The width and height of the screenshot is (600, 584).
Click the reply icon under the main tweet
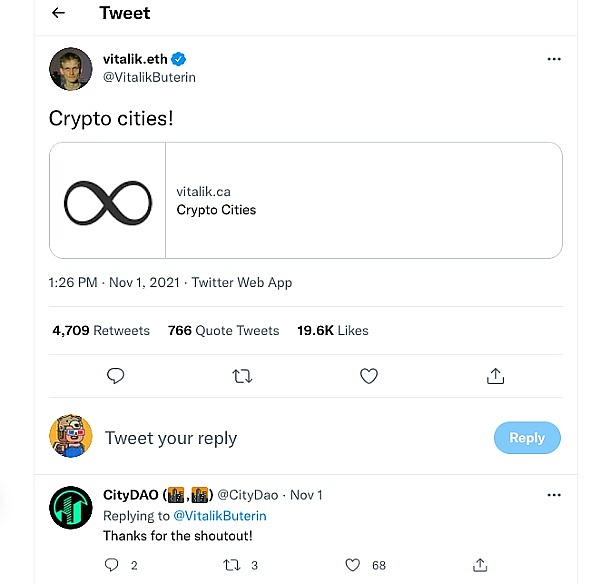click(x=115, y=376)
